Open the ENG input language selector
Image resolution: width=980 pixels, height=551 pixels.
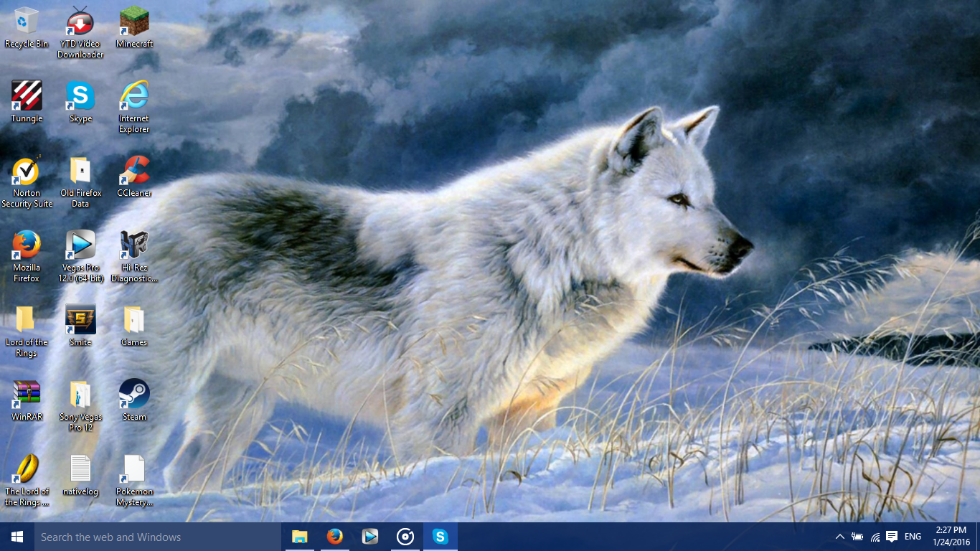[913, 537]
